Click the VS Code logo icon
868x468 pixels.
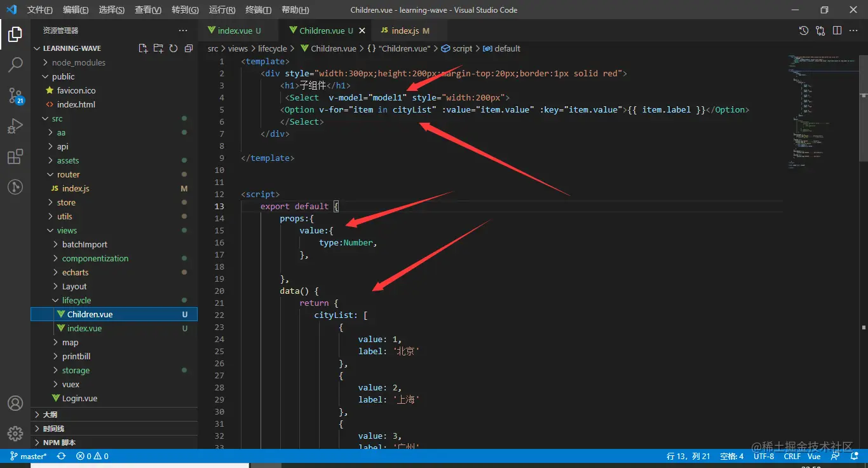click(x=11, y=10)
